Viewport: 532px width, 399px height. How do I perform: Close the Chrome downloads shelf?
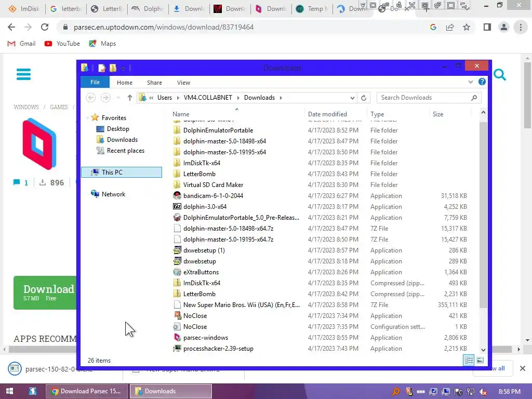coord(523,368)
